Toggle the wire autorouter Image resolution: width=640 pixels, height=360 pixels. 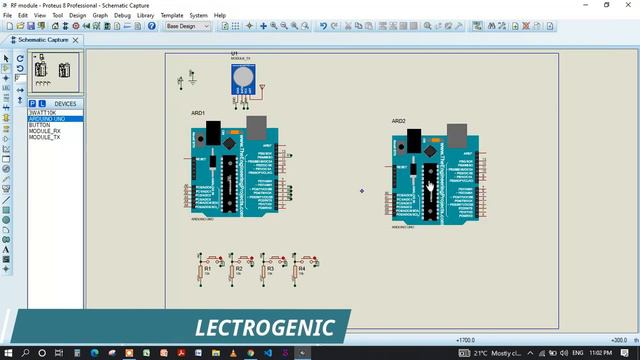pos(477,26)
